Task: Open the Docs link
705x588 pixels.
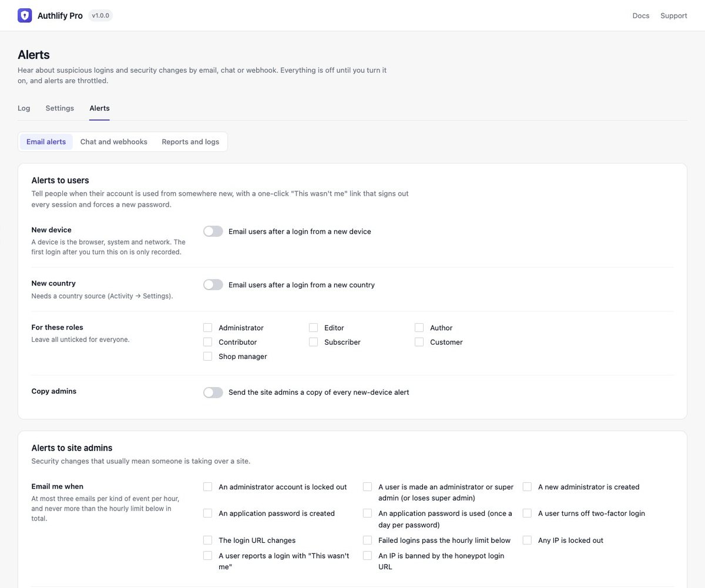Action: click(641, 16)
